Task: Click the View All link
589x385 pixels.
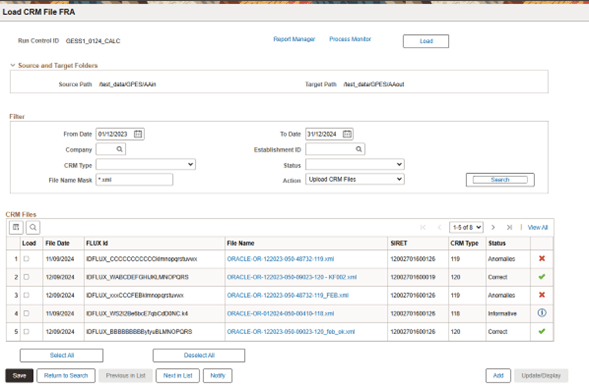Action: tap(538, 228)
